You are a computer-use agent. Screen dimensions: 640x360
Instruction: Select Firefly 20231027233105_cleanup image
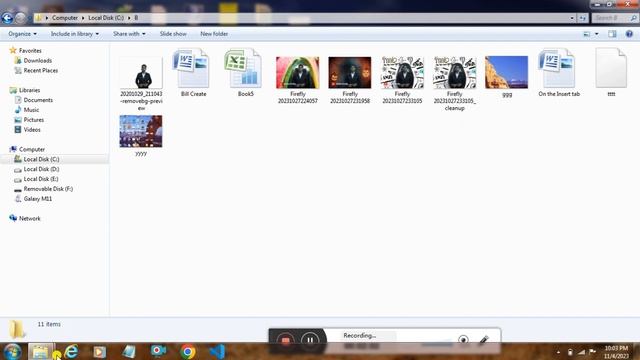click(x=454, y=84)
